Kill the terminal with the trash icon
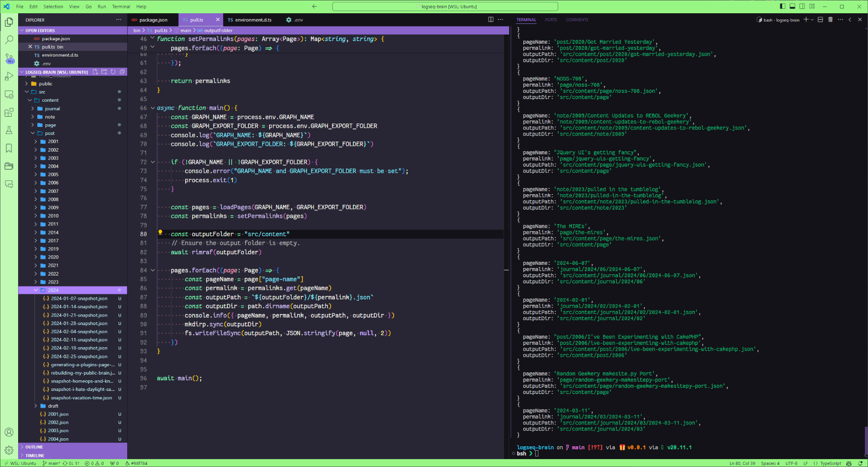The width and height of the screenshot is (868, 467). tap(830, 19)
